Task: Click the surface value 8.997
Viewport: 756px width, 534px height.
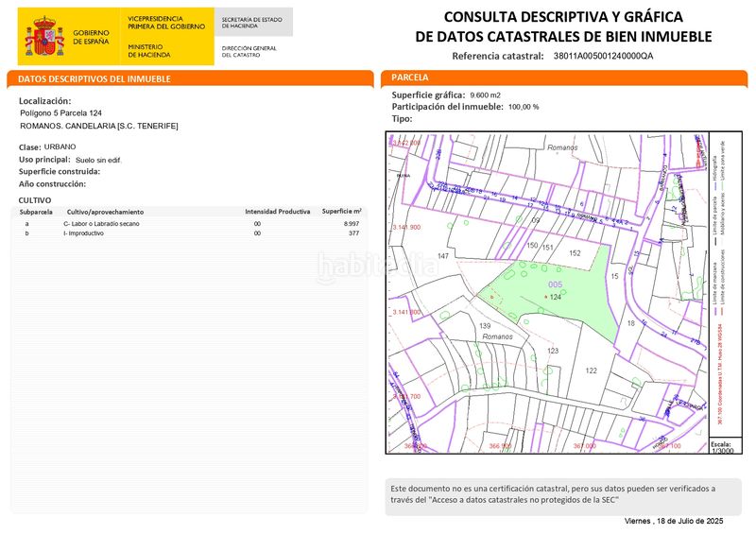Action: [x=352, y=224]
